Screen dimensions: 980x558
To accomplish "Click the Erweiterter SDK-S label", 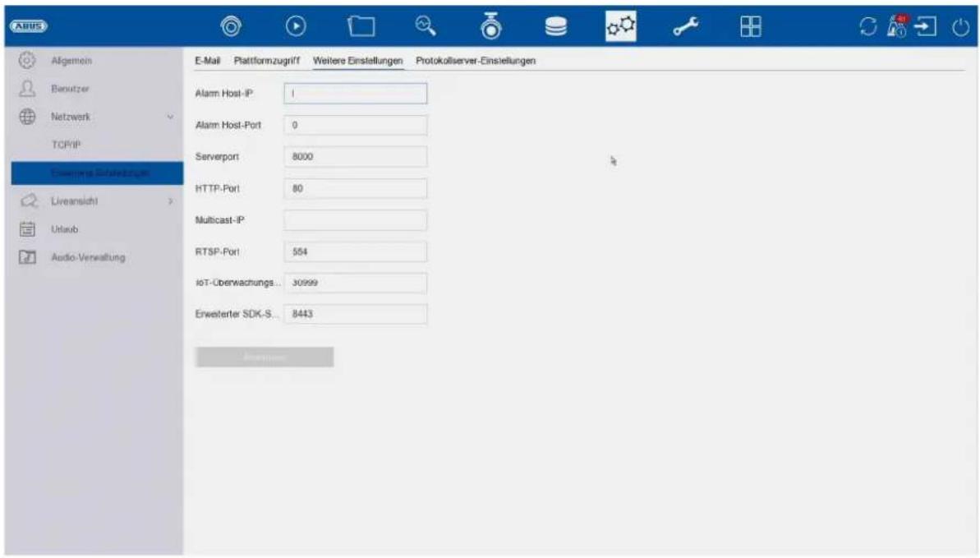I will [237, 314].
